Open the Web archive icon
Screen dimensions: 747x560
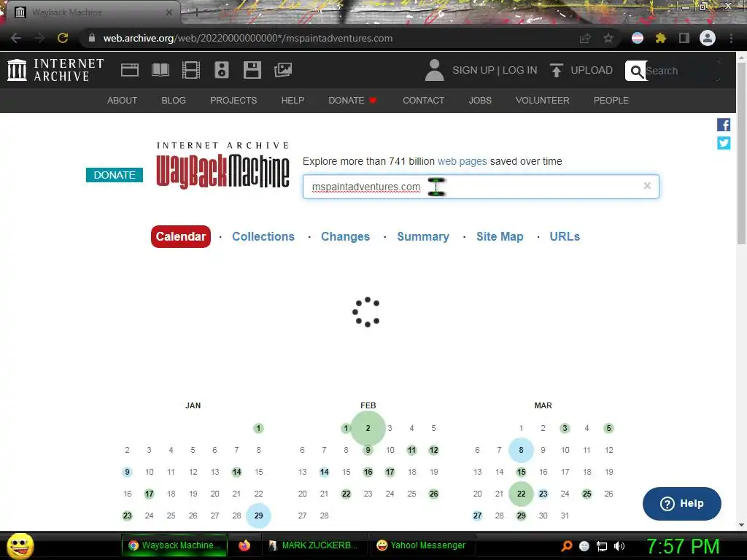tap(130, 70)
